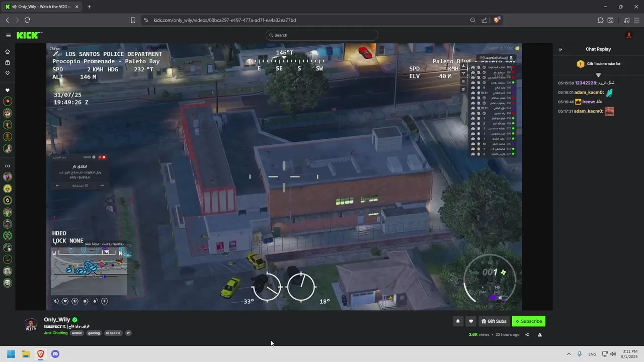Click the notification bell button
This screenshot has width=644, height=362.
tap(458, 321)
